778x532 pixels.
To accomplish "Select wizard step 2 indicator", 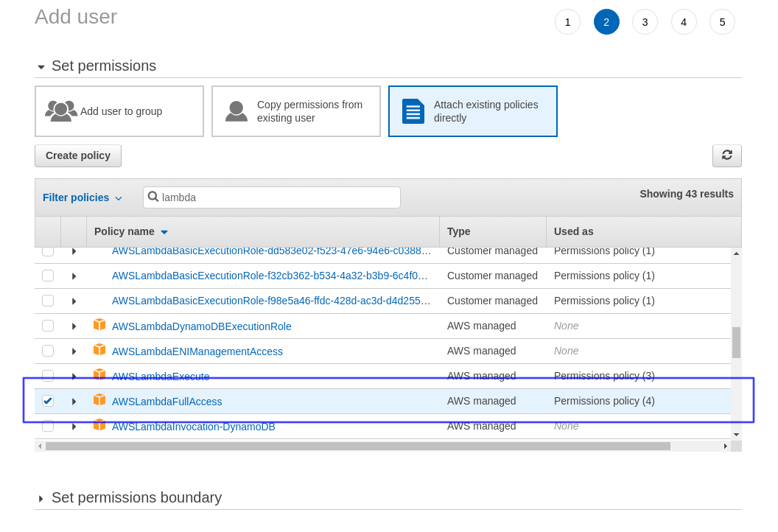I will click(606, 22).
